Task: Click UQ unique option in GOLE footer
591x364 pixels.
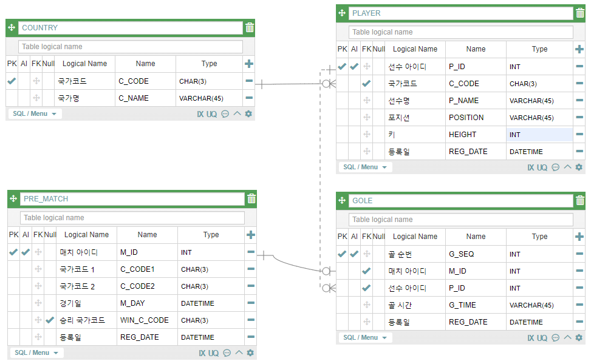Action: click(542, 338)
